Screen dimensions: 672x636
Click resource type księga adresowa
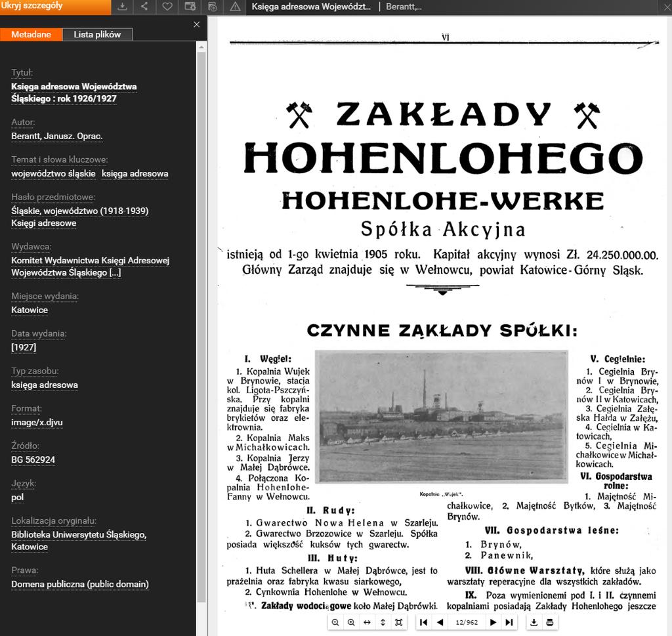(x=45, y=385)
